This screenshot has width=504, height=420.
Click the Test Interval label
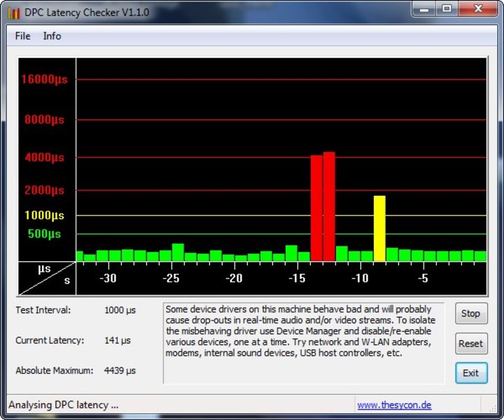click(x=43, y=310)
